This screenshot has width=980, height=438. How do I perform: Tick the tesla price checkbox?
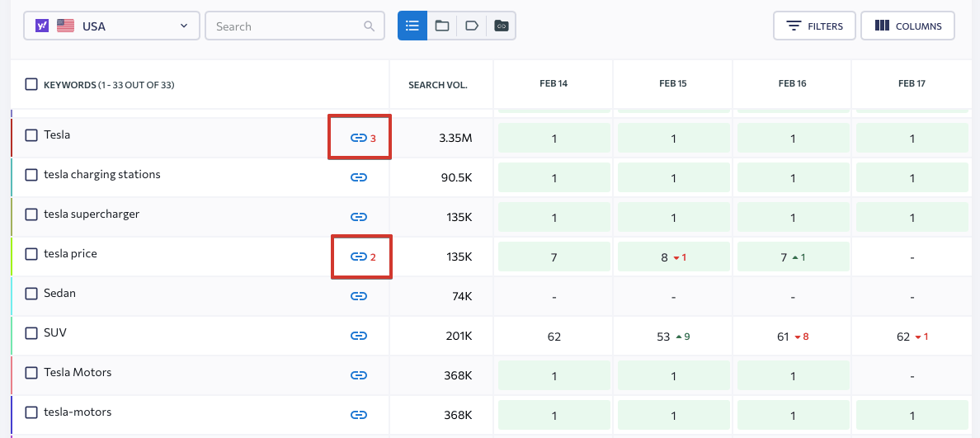(x=31, y=254)
